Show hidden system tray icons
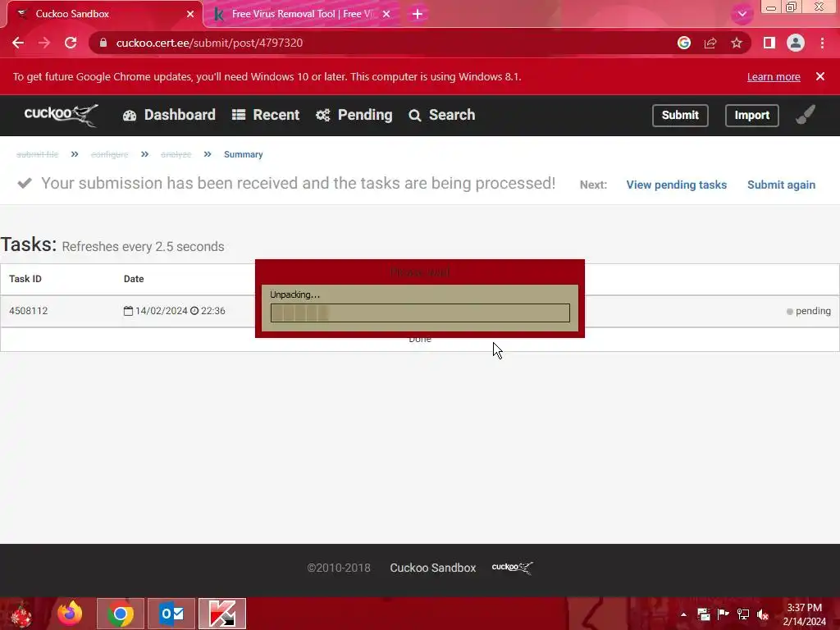Screen dimensions: 840x630 pyautogui.click(x=683, y=614)
